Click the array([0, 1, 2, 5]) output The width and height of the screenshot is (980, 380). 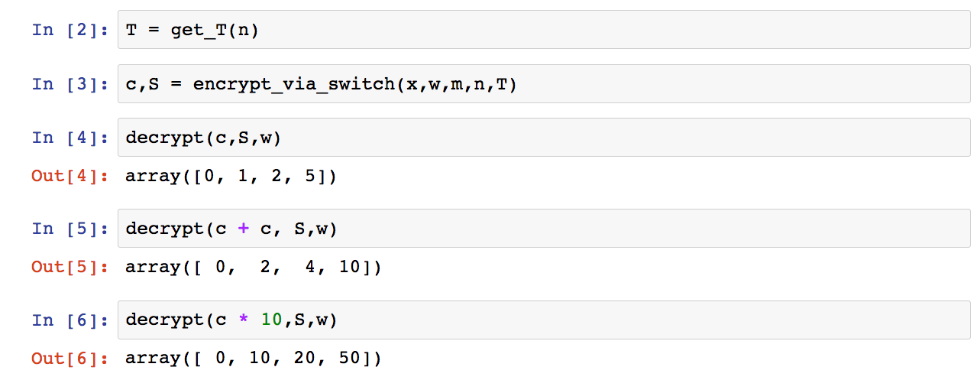[231, 177]
